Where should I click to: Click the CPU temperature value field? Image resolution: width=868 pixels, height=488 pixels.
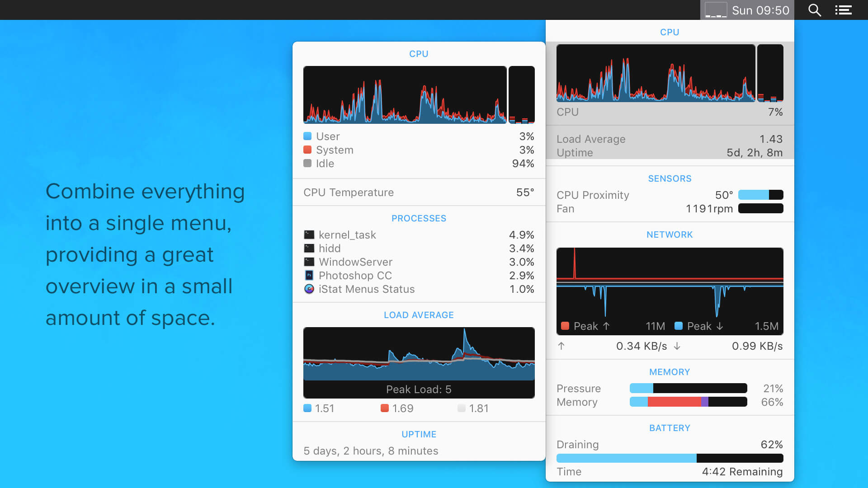tap(524, 192)
